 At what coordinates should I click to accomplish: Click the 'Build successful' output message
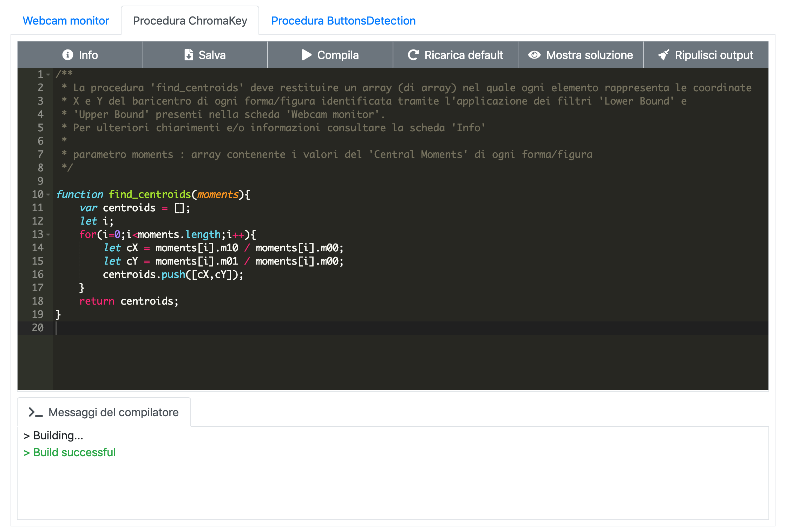(70, 452)
